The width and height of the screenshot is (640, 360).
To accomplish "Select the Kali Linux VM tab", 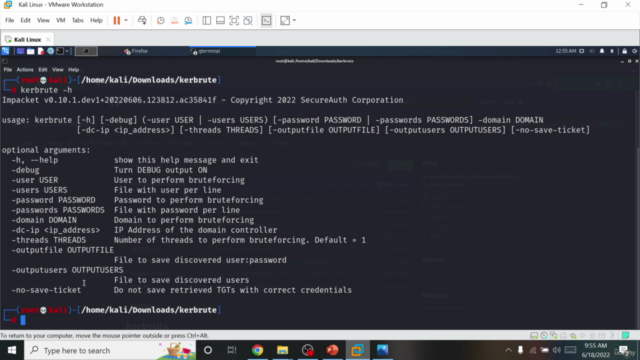I will coord(27,40).
